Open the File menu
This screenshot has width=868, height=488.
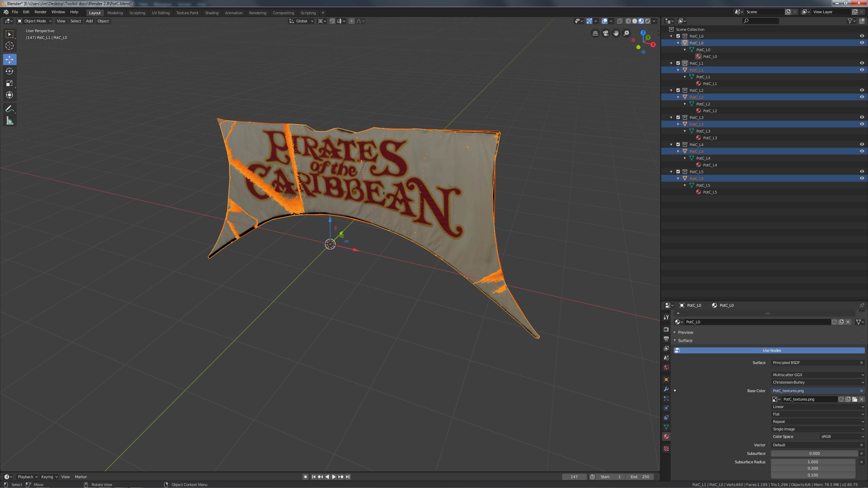click(x=15, y=12)
